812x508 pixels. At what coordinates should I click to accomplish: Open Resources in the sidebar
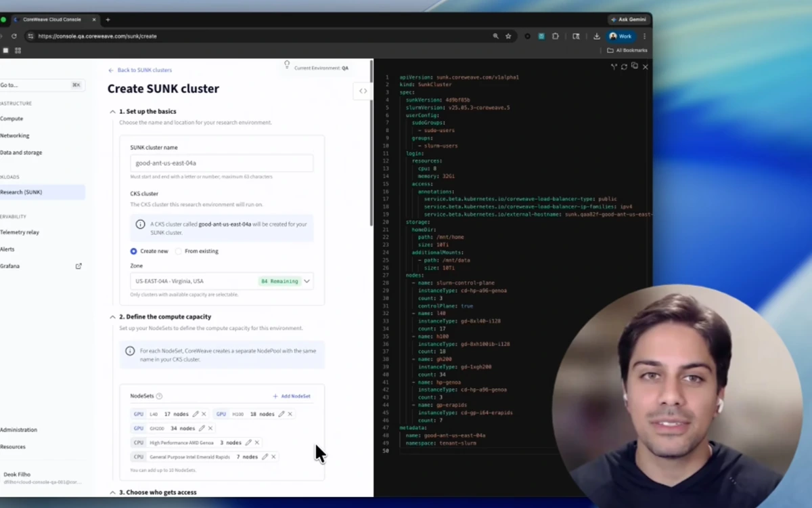coord(13,447)
